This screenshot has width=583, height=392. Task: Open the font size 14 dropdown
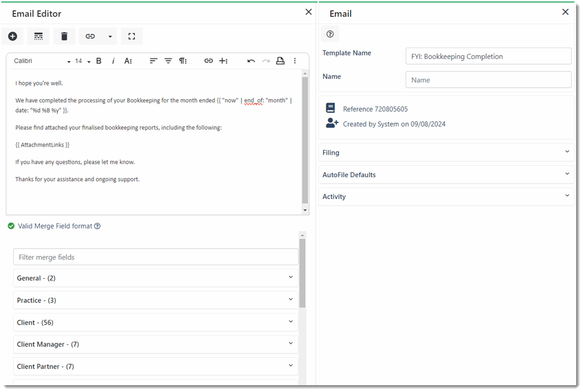click(x=83, y=61)
